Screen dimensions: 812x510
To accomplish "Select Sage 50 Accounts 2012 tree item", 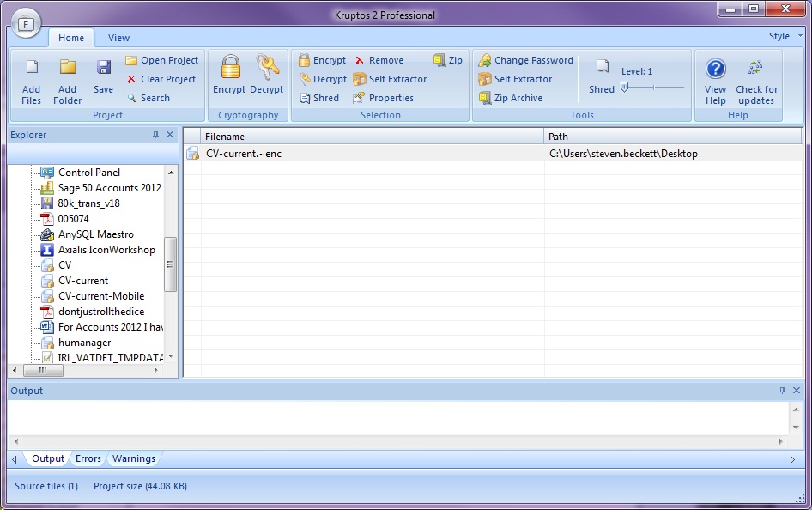I will 101,188.
